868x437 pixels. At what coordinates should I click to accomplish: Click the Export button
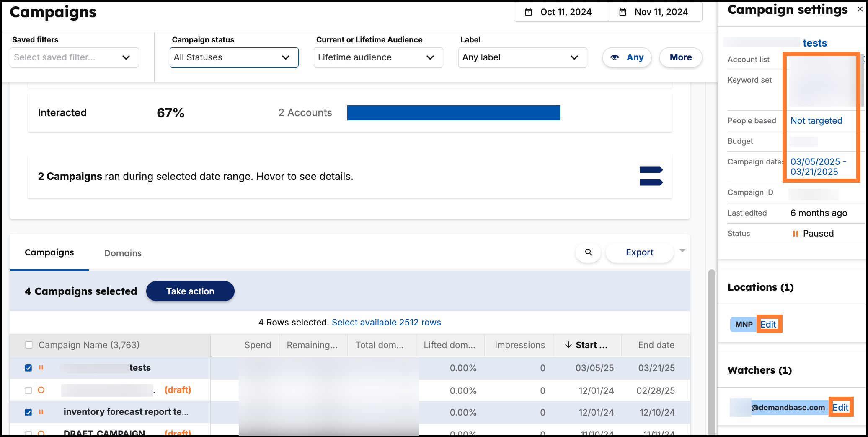click(639, 252)
